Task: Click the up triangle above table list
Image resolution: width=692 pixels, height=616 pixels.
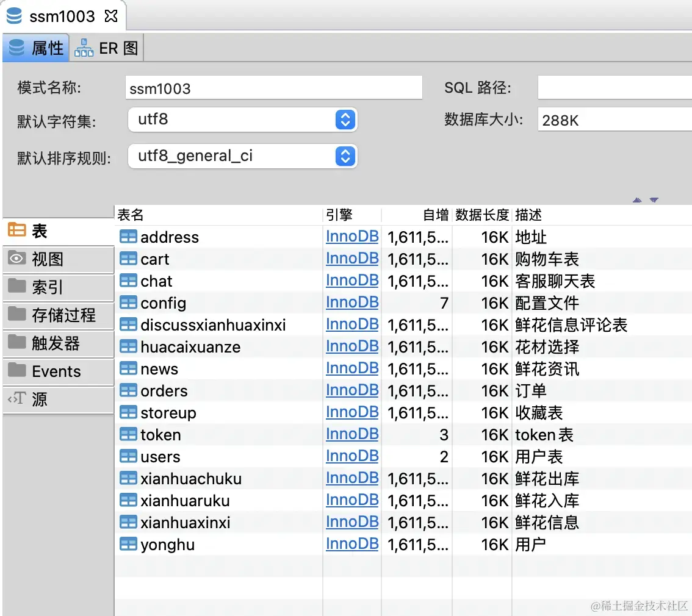Action: click(637, 200)
